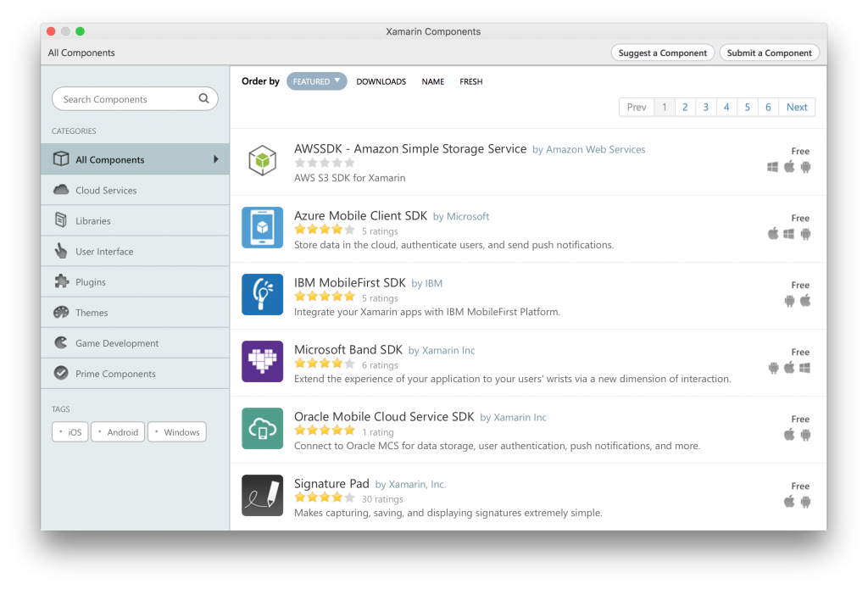Screen dimensions: 868x589
Task: Click All Components breadcrumb in header
Action: click(81, 53)
